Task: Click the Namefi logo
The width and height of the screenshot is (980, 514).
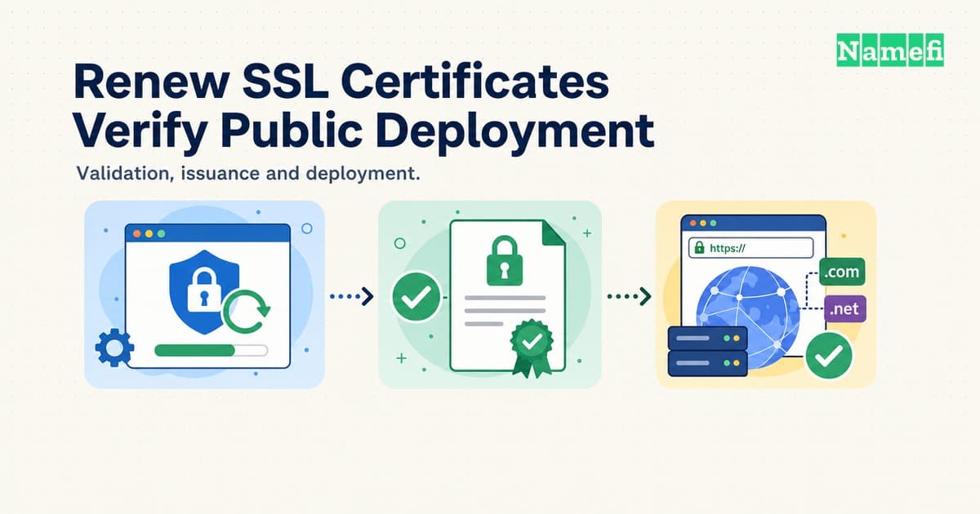Action: click(890, 51)
